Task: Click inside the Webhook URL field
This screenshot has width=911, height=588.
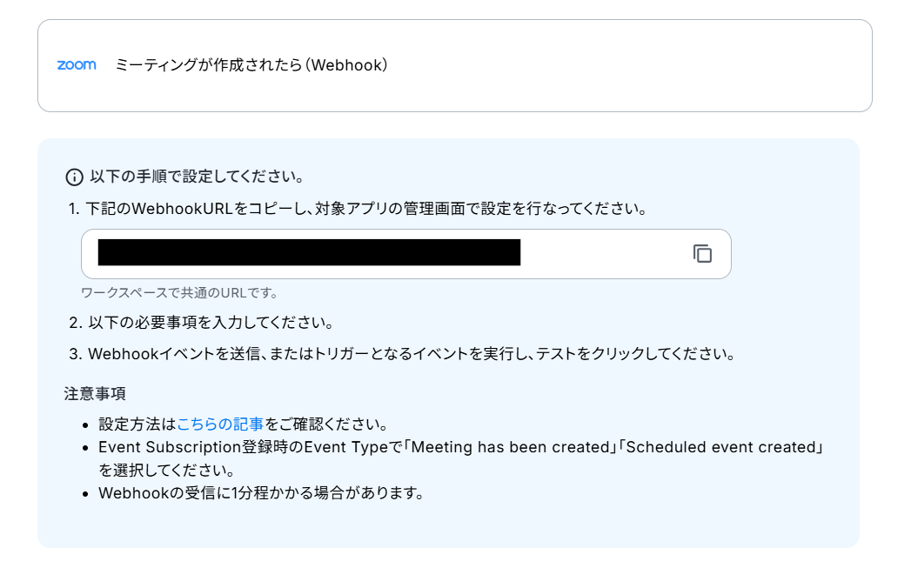Action: point(406,254)
